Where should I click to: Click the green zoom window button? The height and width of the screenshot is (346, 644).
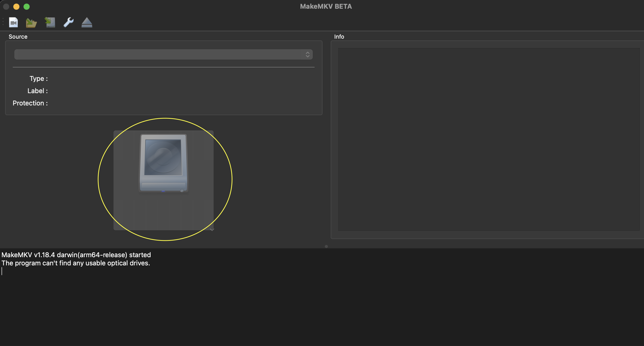[27, 7]
